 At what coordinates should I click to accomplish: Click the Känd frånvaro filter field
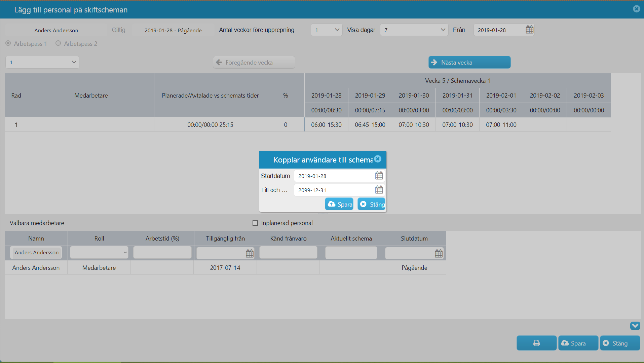click(288, 252)
